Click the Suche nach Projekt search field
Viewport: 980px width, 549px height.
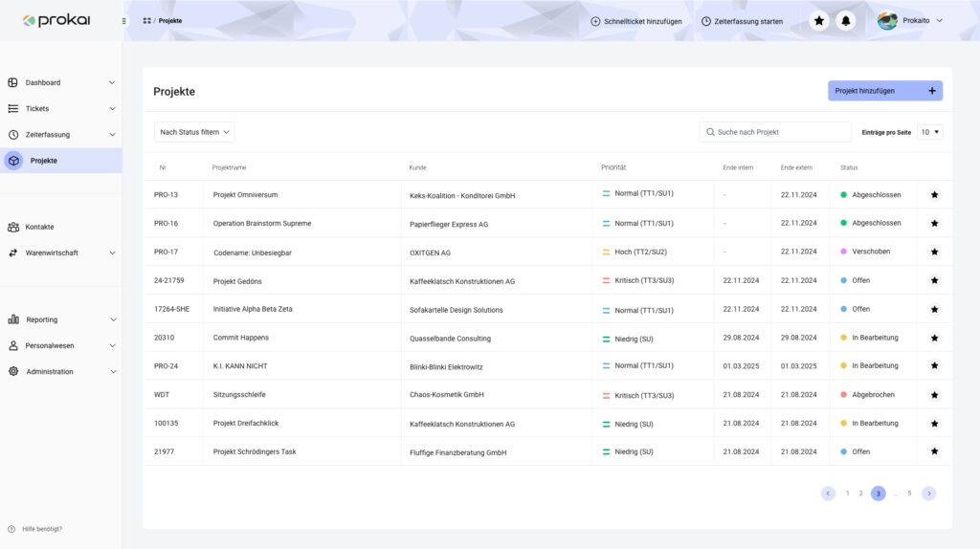775,132
